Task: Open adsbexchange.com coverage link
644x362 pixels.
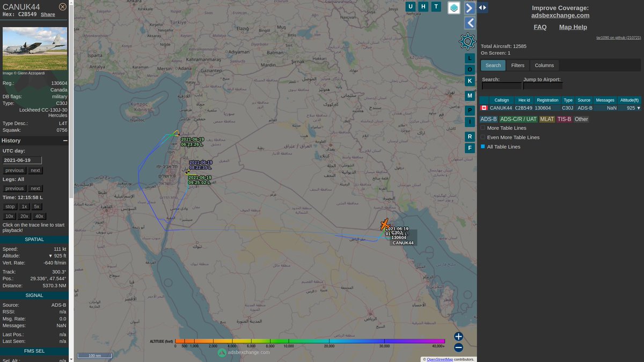Action: coord(560,16)
